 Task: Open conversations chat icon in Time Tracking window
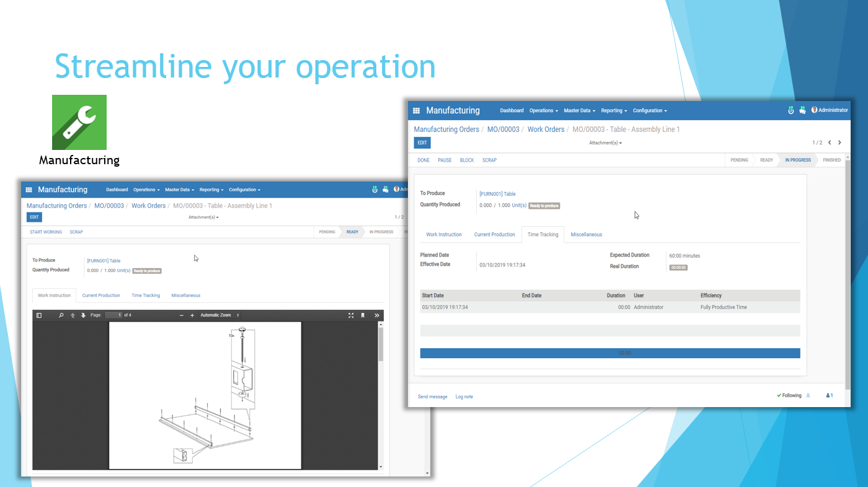[x=802, y=110]
